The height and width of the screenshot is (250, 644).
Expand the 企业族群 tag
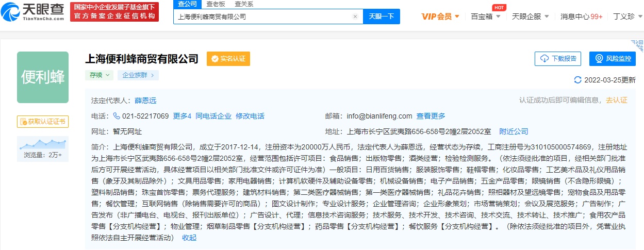coord(138,75)
